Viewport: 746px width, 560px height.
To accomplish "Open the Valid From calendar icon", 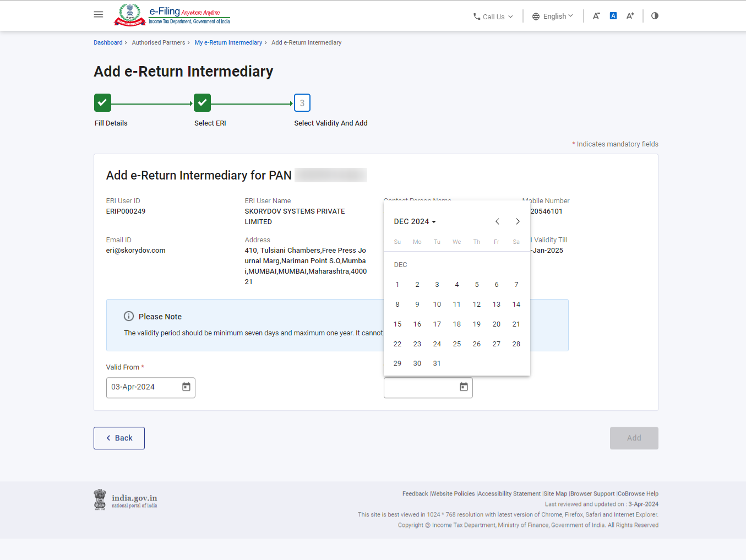I will [186, 387].
